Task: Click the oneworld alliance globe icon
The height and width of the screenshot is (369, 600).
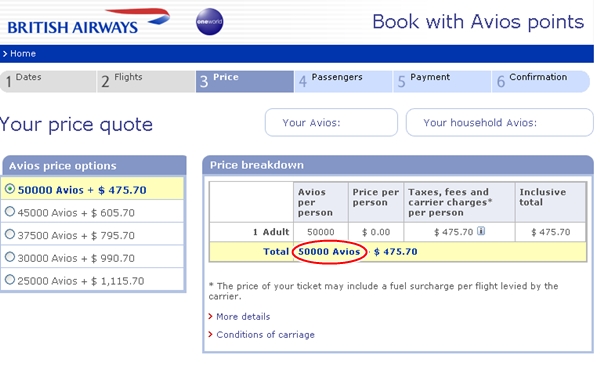Action: (209, 22)
